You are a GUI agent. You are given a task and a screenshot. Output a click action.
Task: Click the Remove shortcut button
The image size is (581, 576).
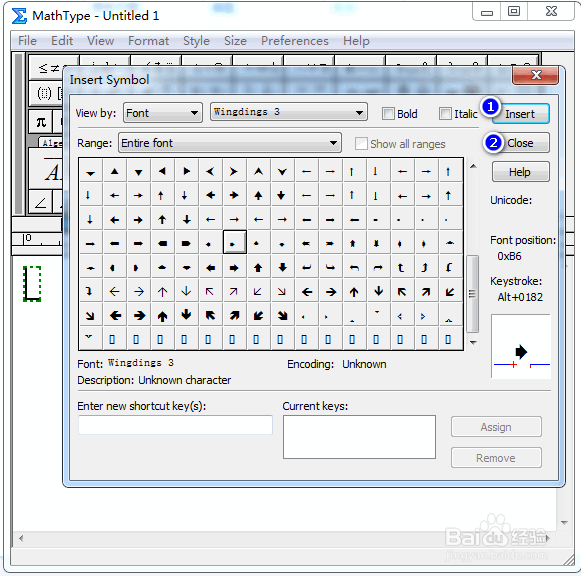click(496, 458)
